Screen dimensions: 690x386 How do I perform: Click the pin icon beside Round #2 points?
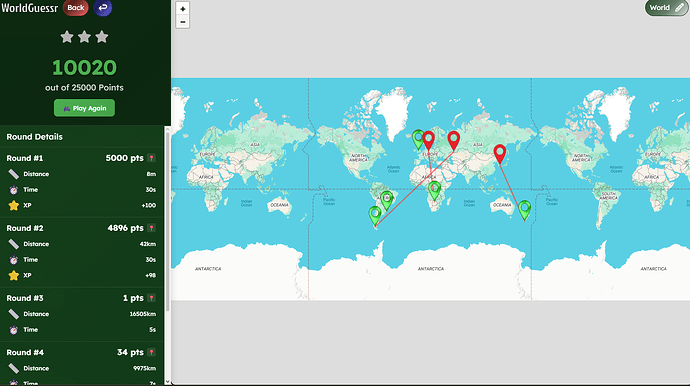coord(151,228)
